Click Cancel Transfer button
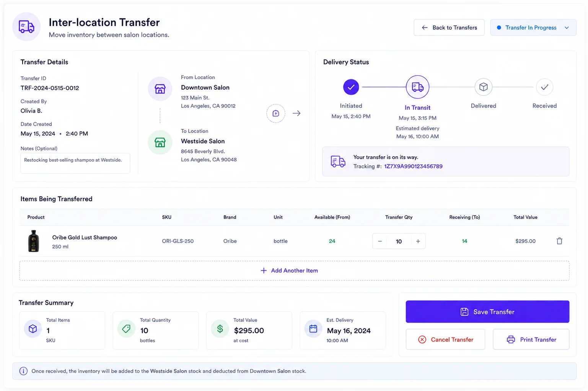 pyautogui.click(x=445, y=339)
